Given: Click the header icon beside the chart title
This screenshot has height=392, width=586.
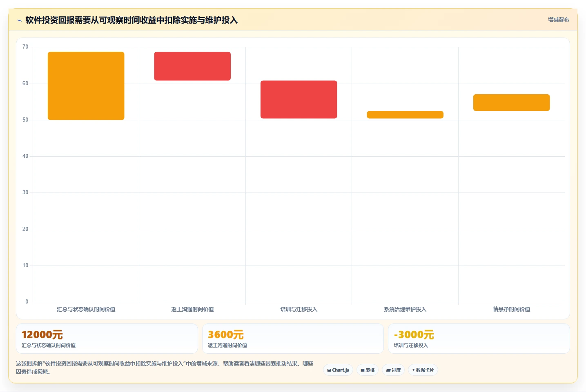Looking at the screenshot, I should point(19,20).
